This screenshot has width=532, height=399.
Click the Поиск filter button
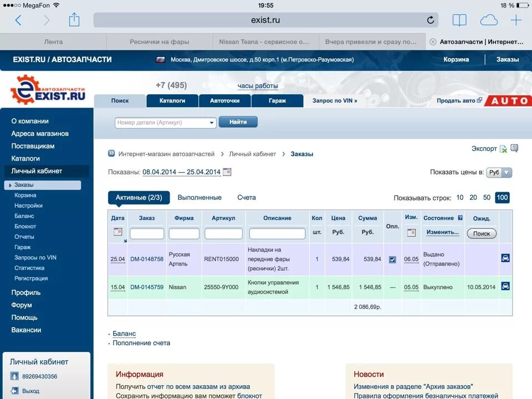point(482,233)
